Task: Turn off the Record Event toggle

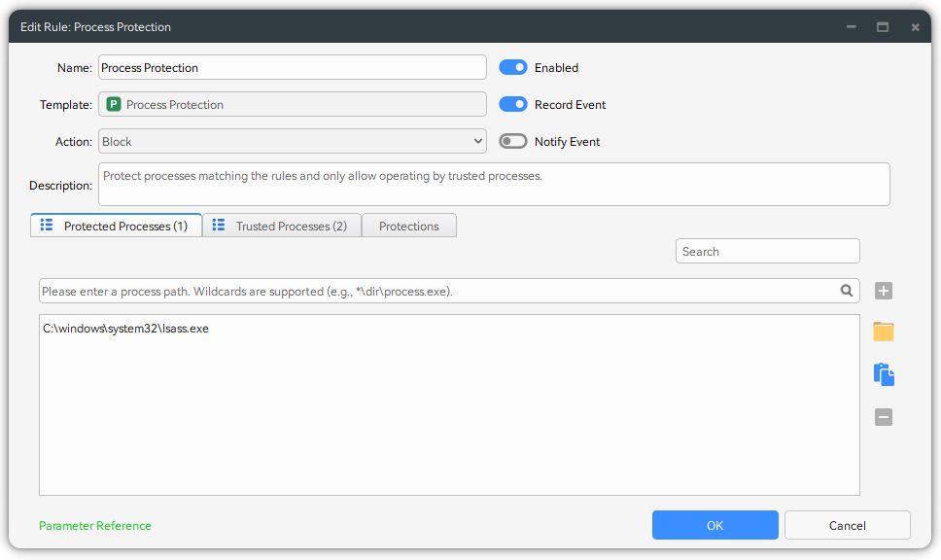Action: [x=512, y=105]
